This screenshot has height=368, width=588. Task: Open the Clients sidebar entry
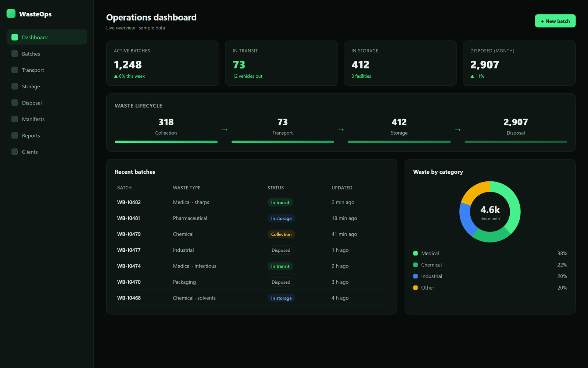coord(47,152)
